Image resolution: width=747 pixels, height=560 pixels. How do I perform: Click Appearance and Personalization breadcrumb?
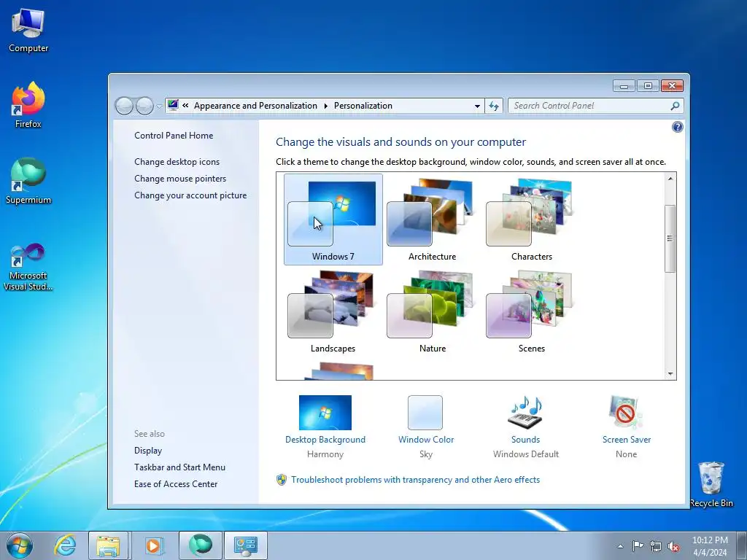[x=255, y=106]
